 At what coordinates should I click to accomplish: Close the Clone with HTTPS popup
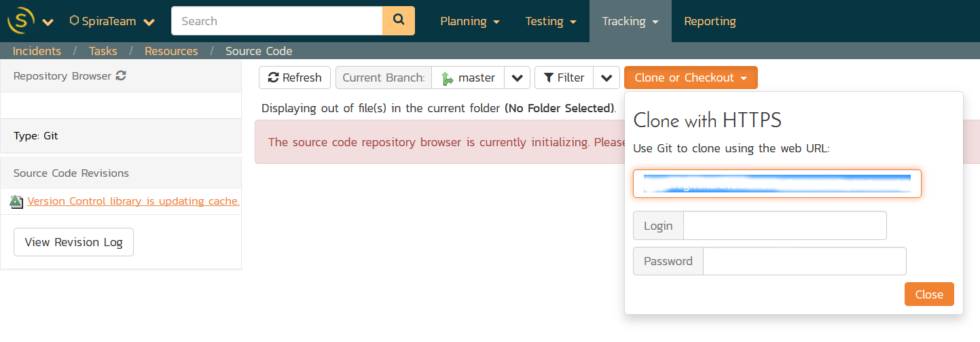point(928,294)
